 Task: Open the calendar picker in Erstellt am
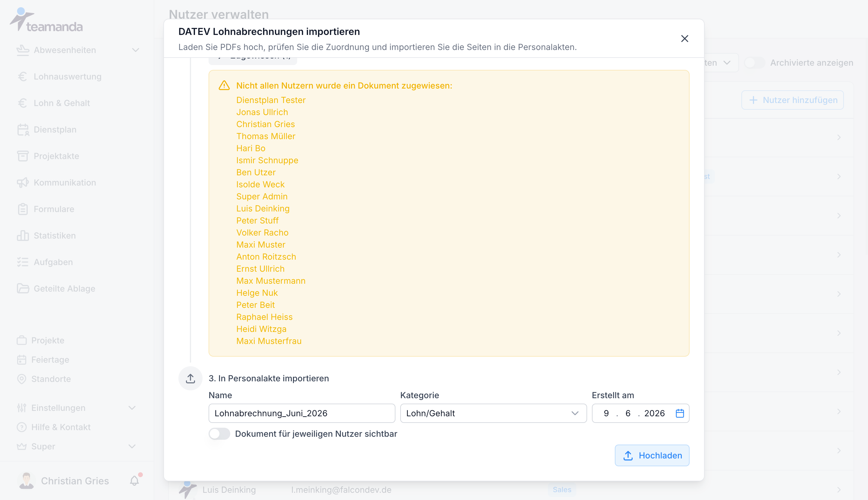tap(680, 413)
